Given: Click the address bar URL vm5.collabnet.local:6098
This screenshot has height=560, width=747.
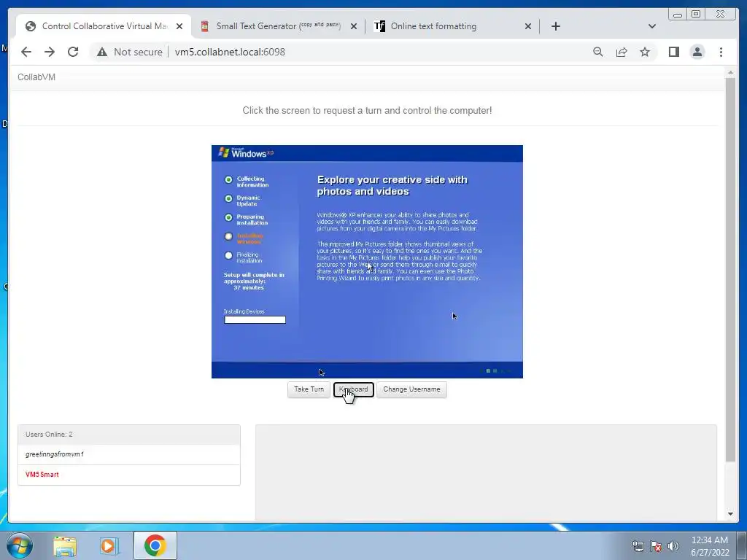Looking at the screenshot, I should 230,52.
